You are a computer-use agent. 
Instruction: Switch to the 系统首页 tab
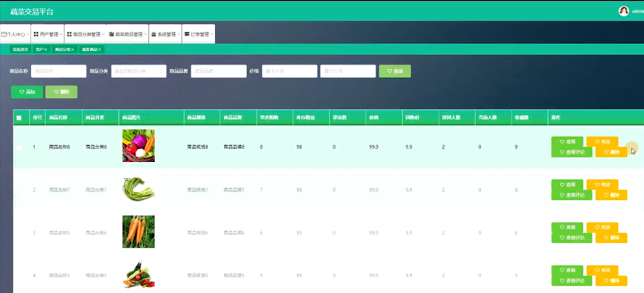tap(21, 49)
